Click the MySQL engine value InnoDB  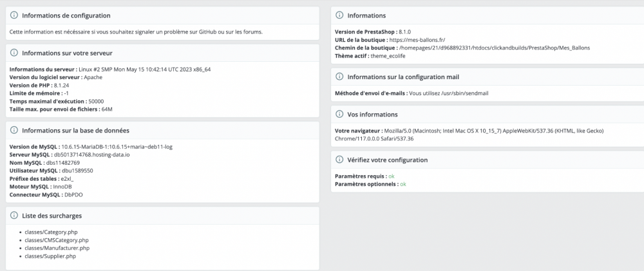click(x=63, y=187)
